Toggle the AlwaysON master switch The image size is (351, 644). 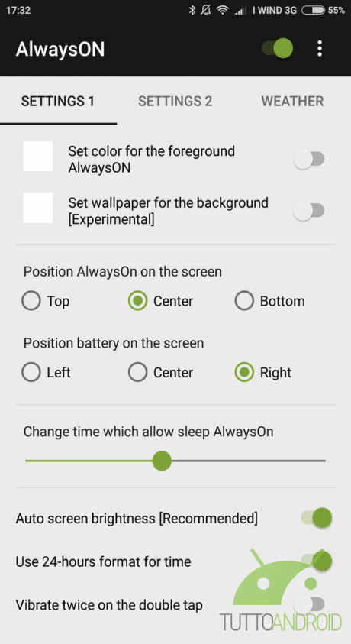pyautogui.click(x=278, y=48)
